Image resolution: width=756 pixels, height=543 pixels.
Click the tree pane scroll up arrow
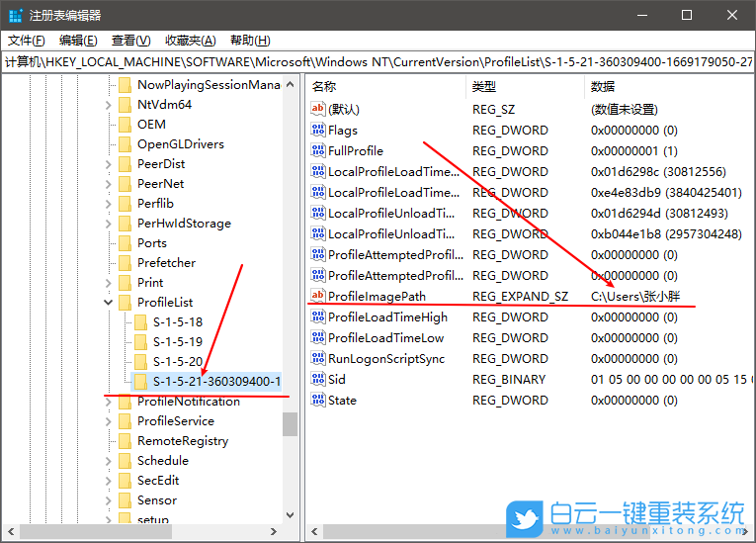pyautogui.click(x=291, y=84)
